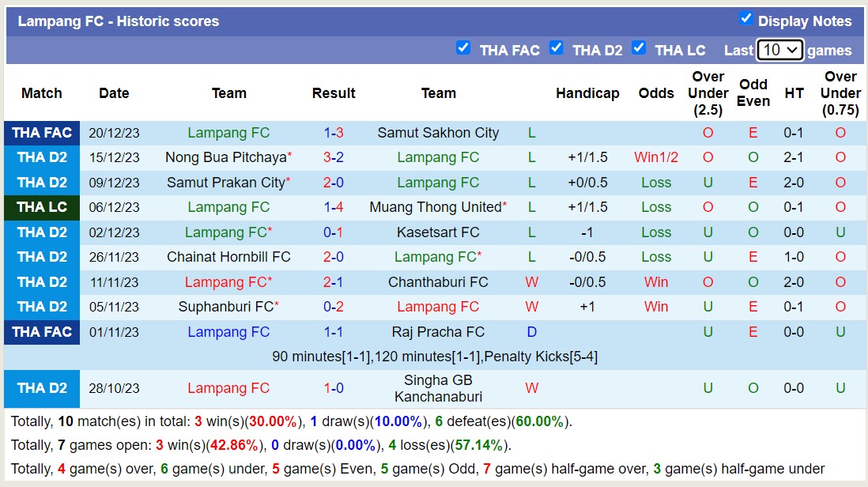The height and width of the screenshot is (487, 868).
Task: Open the Kasetsart FC team link
Action: tap(440, 232)
